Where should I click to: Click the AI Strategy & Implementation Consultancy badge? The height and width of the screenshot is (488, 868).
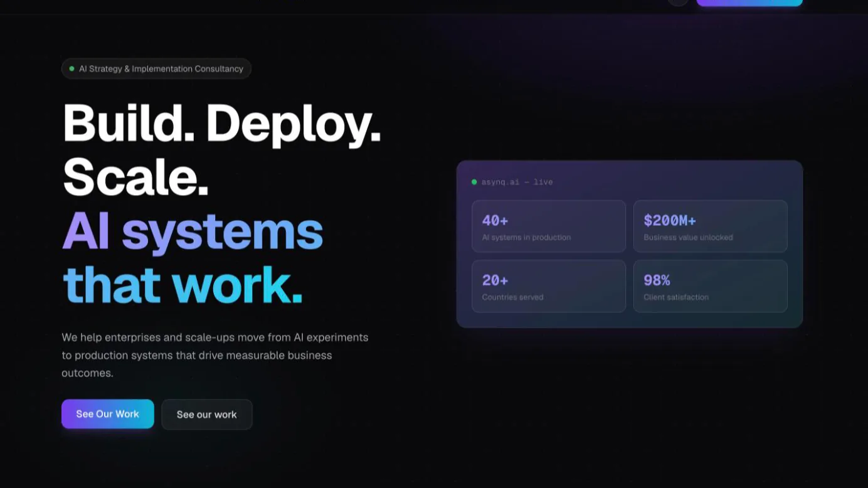[x=156, y=69]
